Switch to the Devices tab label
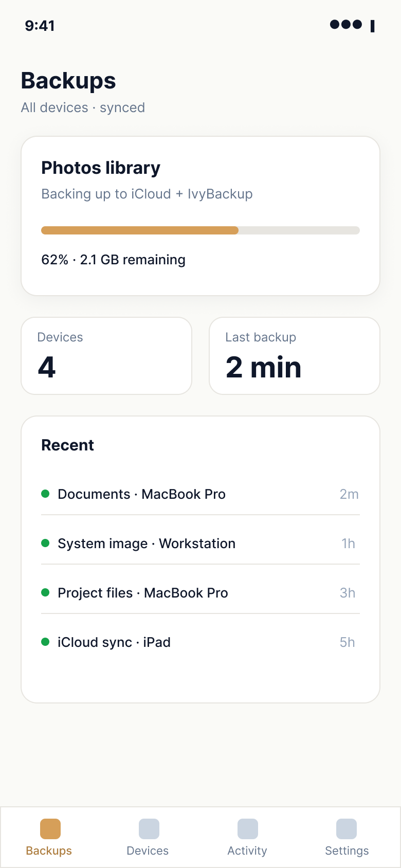The width and height of the screenshot is (401, 868). click(148, 851)
